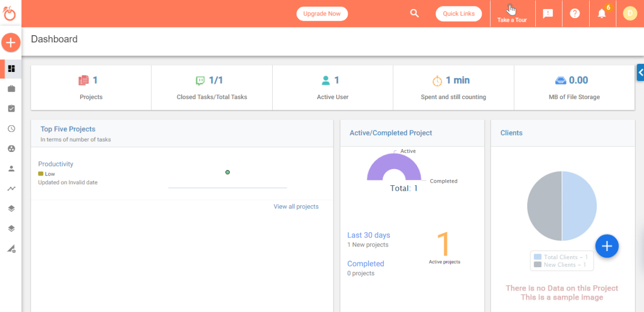Open the Dashboard breadcrumb heading

[x=54, y=39]
